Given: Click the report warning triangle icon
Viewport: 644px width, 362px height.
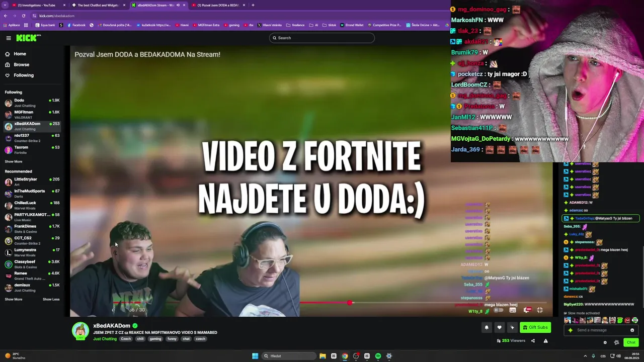Looking at the screenshot, I should (545, 341).
